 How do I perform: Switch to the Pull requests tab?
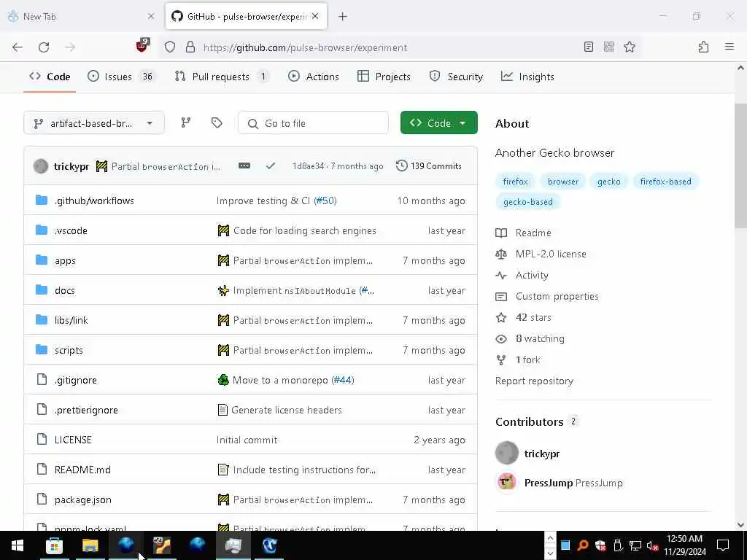coord(221,77)
